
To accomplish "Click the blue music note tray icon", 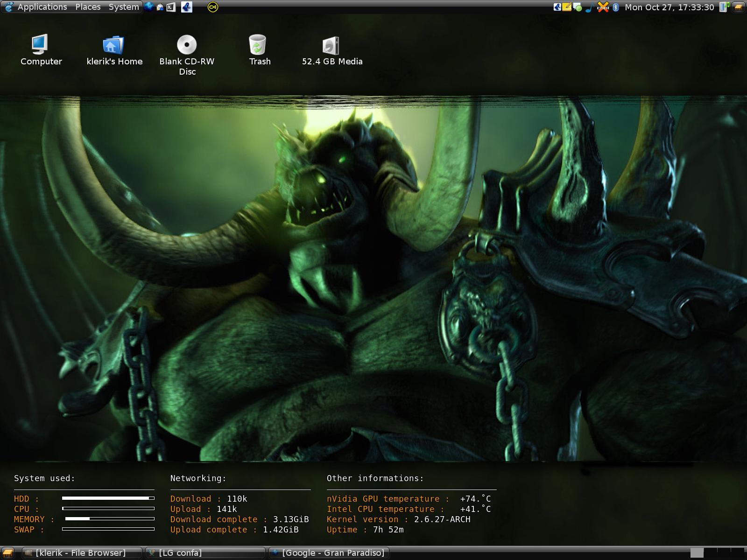I will click(590, 7).
